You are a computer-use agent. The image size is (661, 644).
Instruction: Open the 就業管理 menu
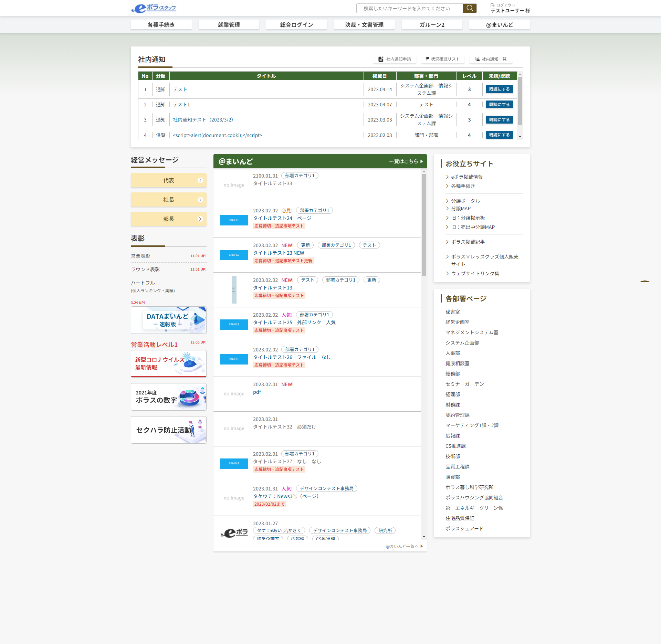click(229, 25)
